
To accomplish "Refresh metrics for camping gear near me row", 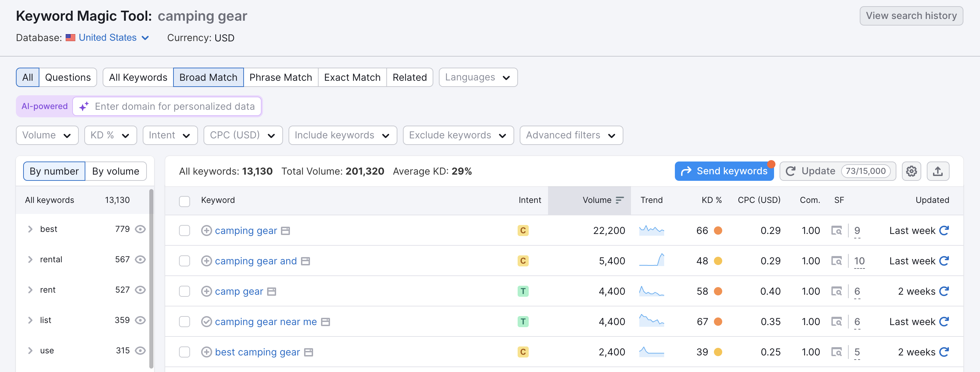I will point(944,322).
